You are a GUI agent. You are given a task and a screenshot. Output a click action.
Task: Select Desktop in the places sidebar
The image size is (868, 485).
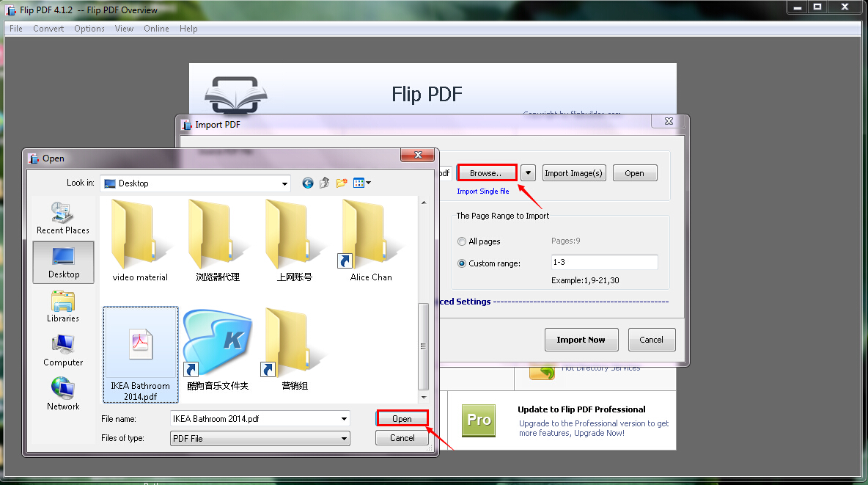pos(63,262)
